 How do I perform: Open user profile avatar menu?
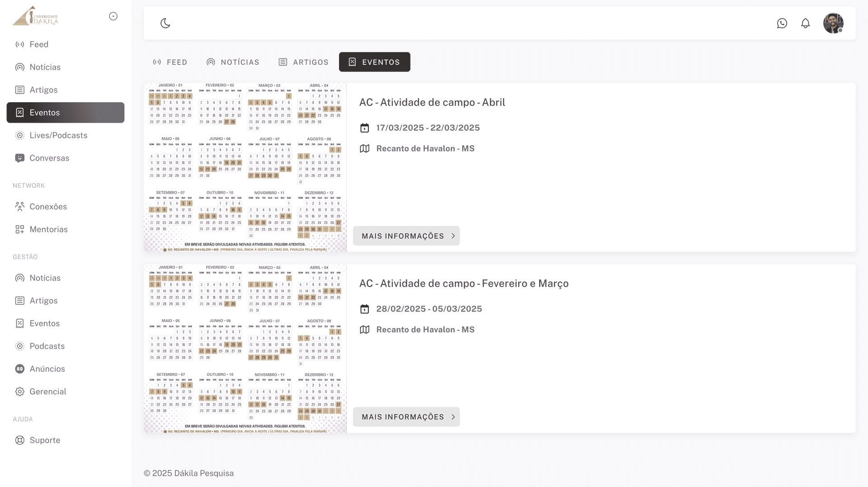(x=833, y=23)
